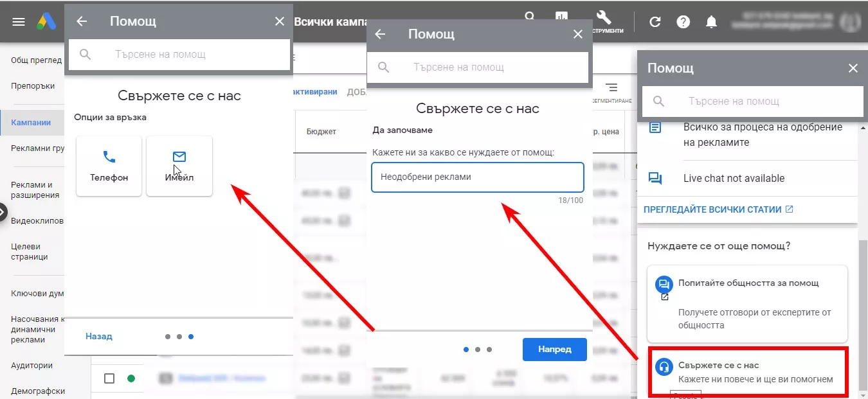Viewport: 868px width, 399px height.
Task: Refresh the page with the reload icon
Action: (x=655, y=22)
